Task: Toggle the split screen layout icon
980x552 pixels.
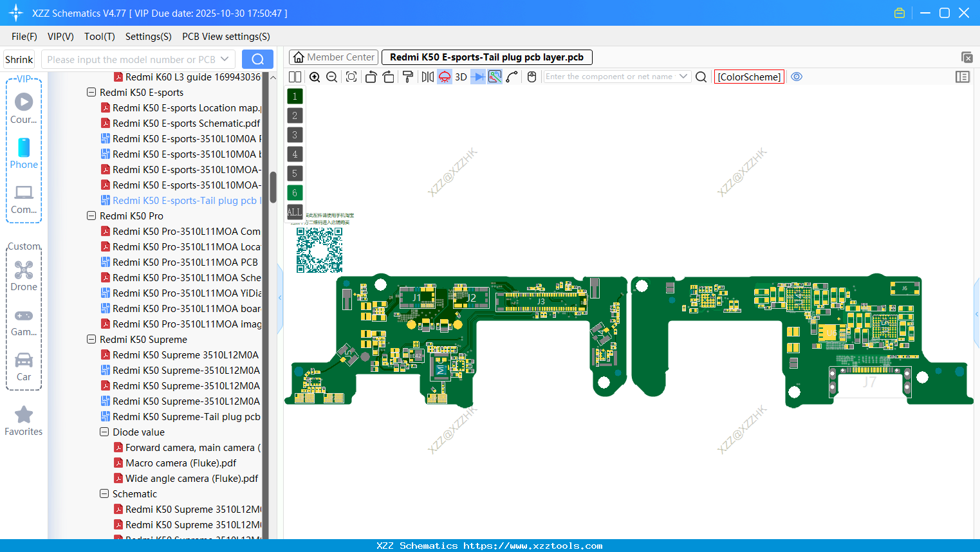Action: point(295,77)
